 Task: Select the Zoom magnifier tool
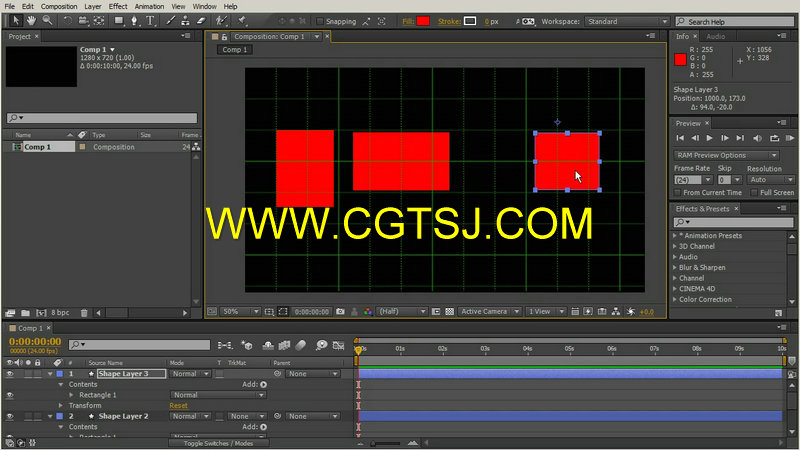[x=47, y=20]
